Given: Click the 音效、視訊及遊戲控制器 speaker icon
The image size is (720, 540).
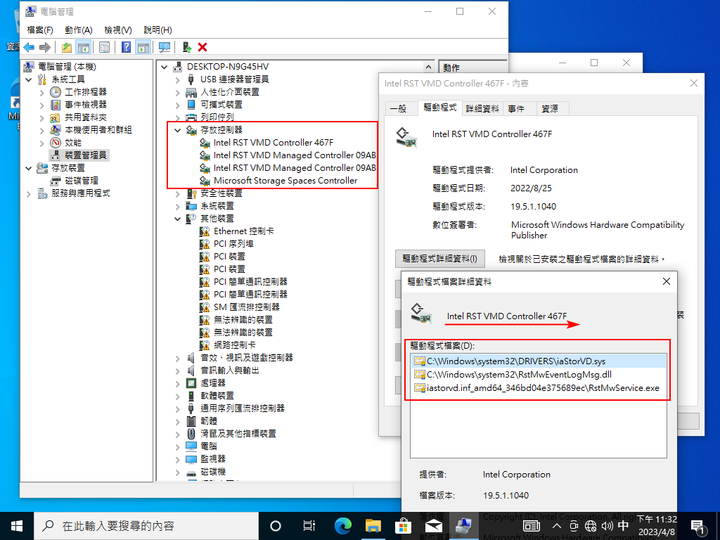Looking at the screenshot, I should [x=191, y=358].
